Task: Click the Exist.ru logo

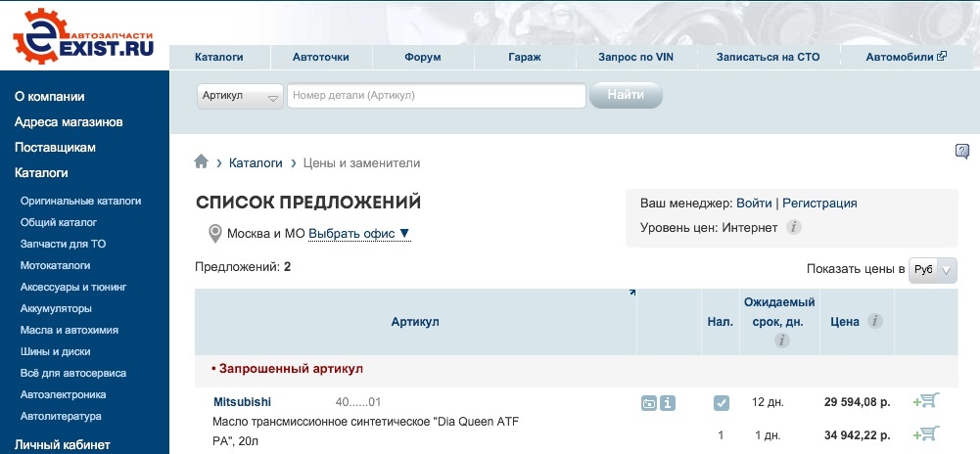Action: 83,35
